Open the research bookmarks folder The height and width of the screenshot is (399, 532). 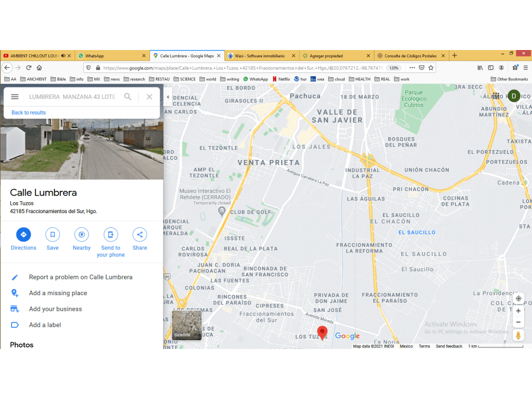pyautogui.click(x=134, y=79)
